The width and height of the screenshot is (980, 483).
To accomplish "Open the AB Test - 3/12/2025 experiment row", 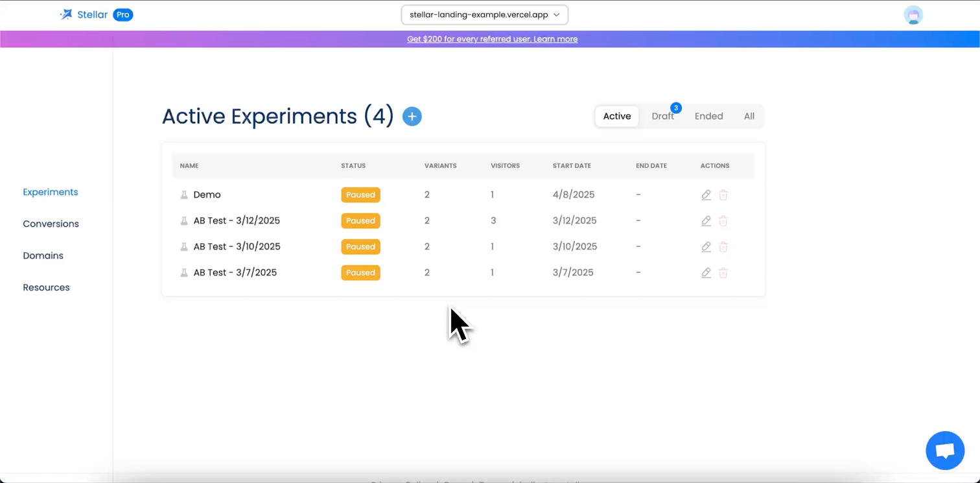I will (x=237, y=221).
